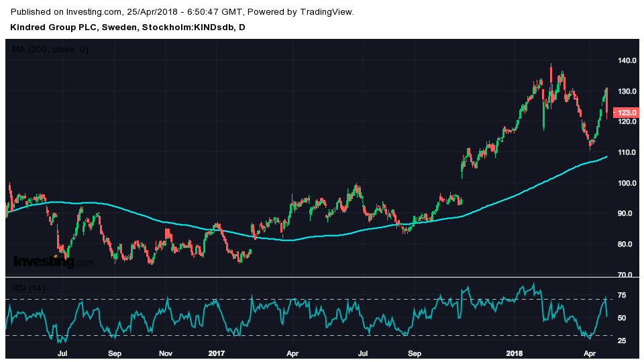The image size is (644, 362).
Task: Click the 130.0 price axis label
Action: pos(627,91)
